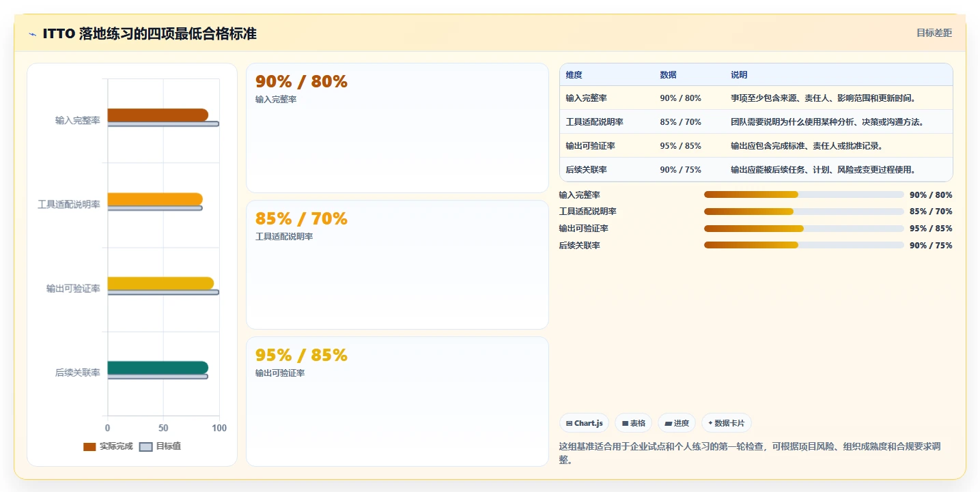The height and width of the screenshot is (492, 980).
Task: Click the footnote starting 这组基准适合用于企业试点
Action: click(x=749, y=453)
